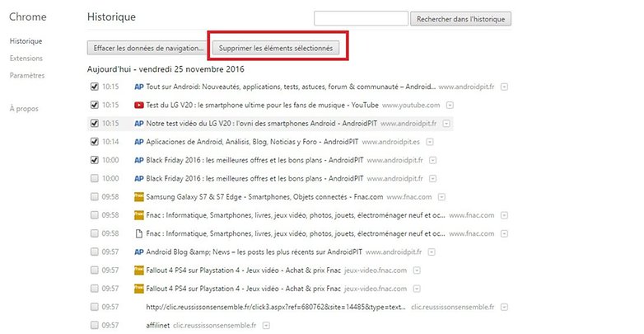The height and width of the screenshot is (334, 644).
Task: Open the affilinet history link
Action: pyautogui.click(x=158, y=326)
